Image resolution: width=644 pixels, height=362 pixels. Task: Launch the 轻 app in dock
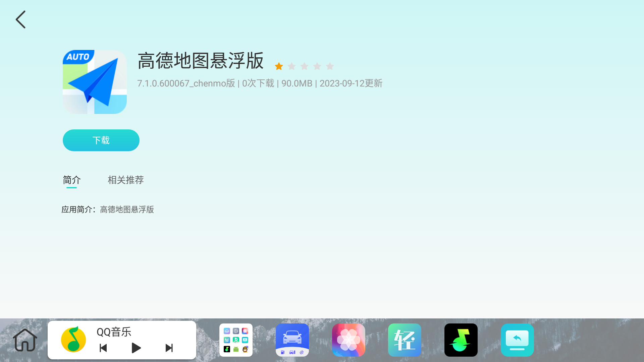405,340
